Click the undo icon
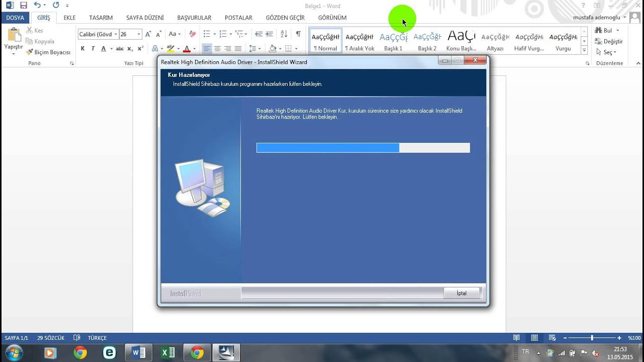 click(37, 6)
